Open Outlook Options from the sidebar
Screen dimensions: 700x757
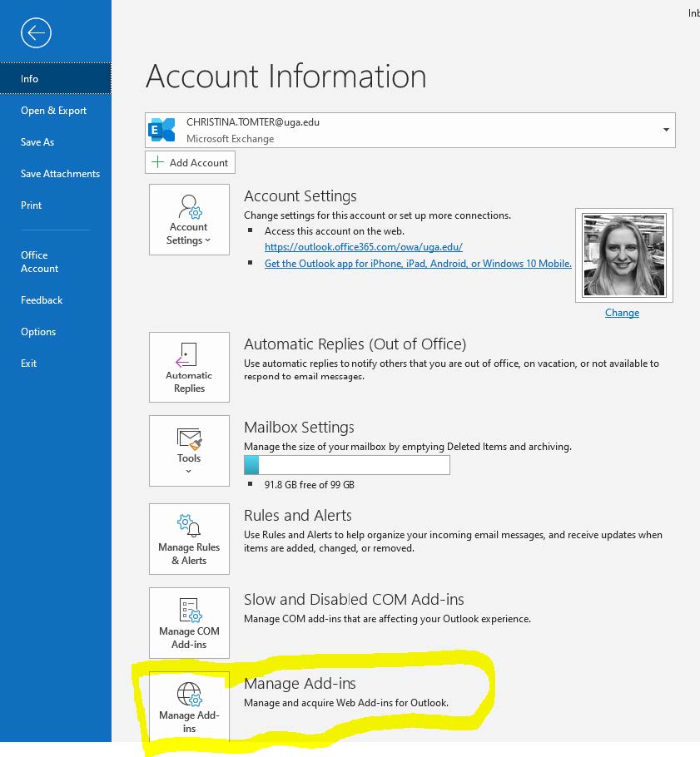(x=38, y=331)
